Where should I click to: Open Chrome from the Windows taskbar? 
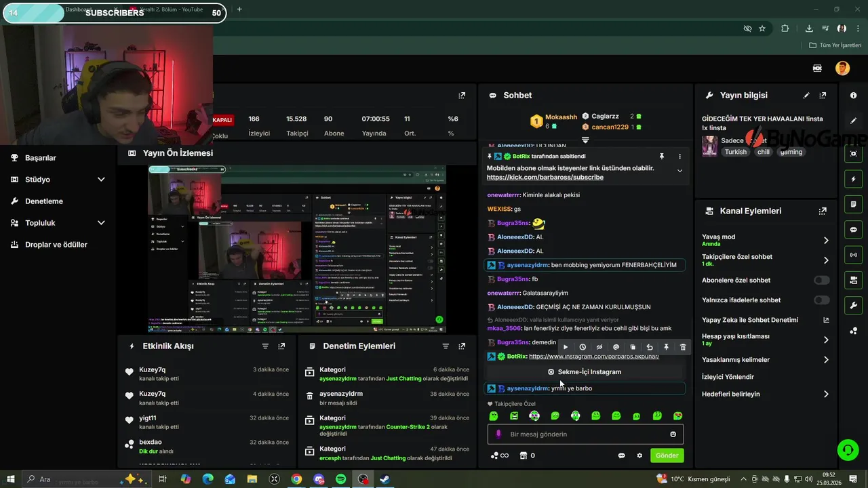point(296,479)
